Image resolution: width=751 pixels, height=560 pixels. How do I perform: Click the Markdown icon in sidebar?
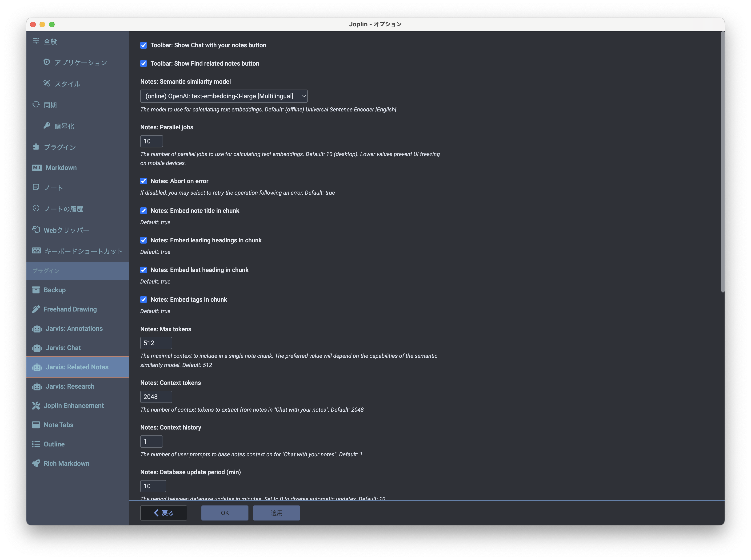[37, 168]
